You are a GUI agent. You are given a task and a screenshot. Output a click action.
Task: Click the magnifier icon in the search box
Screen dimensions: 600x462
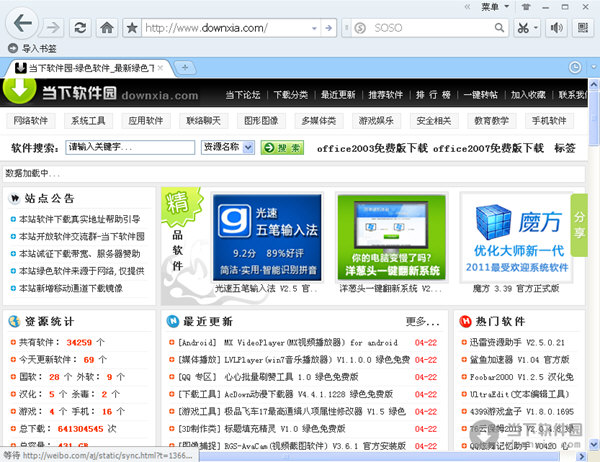point(499,28)
